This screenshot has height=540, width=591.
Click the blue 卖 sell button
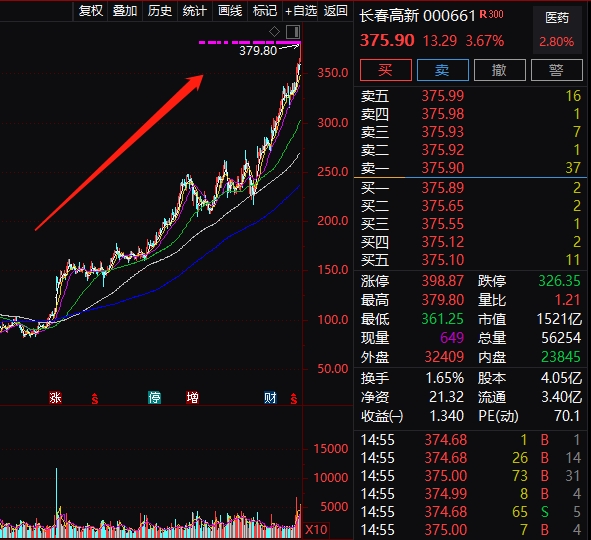coord(442,70)
